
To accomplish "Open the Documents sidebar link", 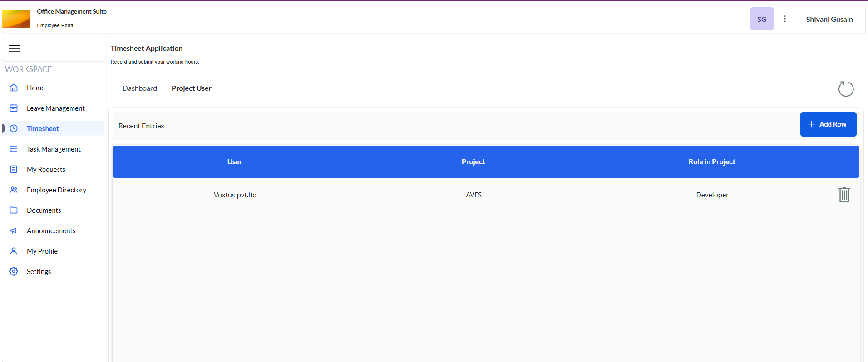I will pyautogui.click(x=44, y=210).
